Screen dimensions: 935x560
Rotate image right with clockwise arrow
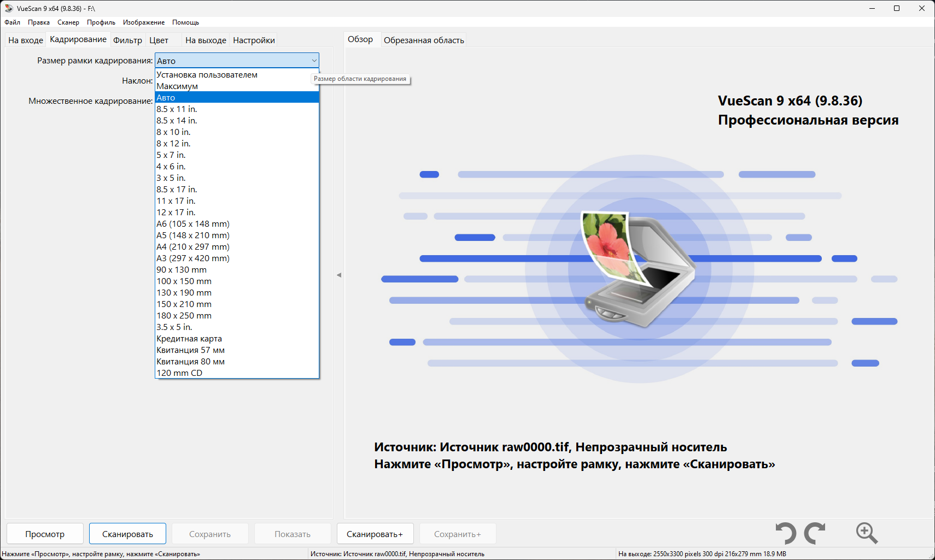coord(815,533)
